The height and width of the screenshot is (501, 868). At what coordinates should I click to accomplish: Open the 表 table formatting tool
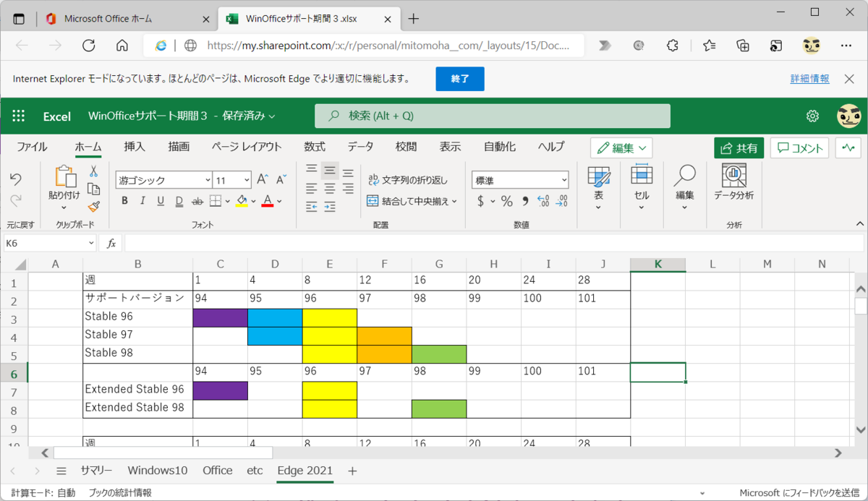pos(599,187)
